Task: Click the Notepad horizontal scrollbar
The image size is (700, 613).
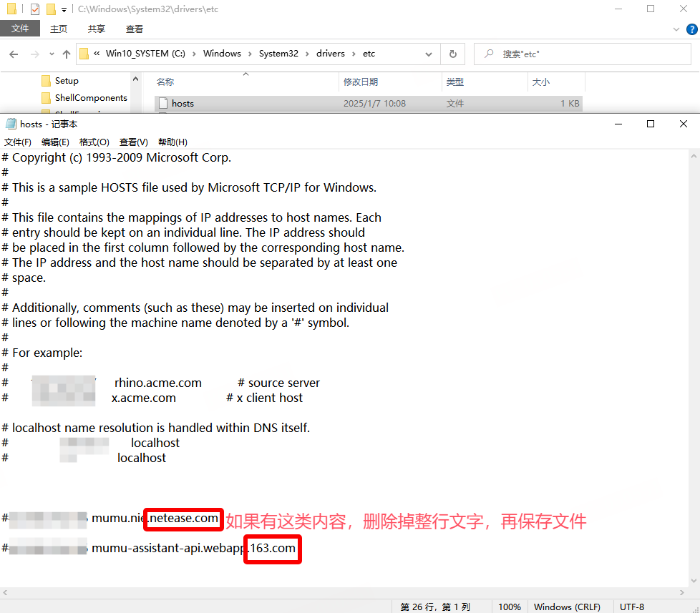Action: [344, 593]
